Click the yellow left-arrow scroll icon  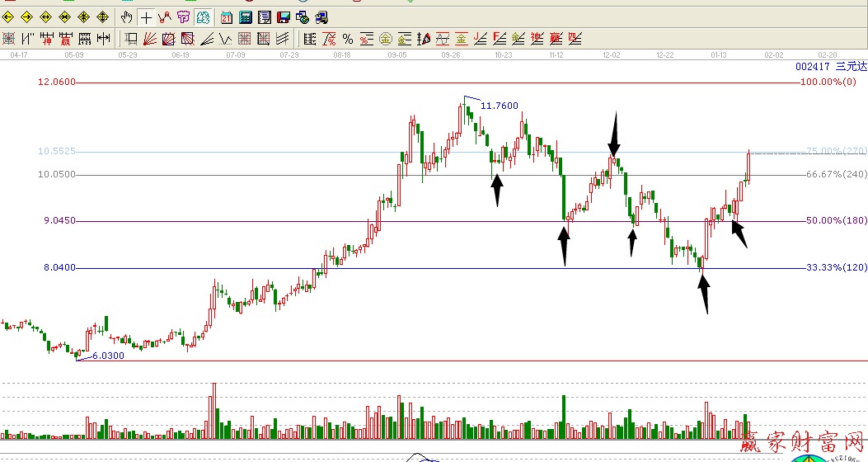tap(9, 16)
